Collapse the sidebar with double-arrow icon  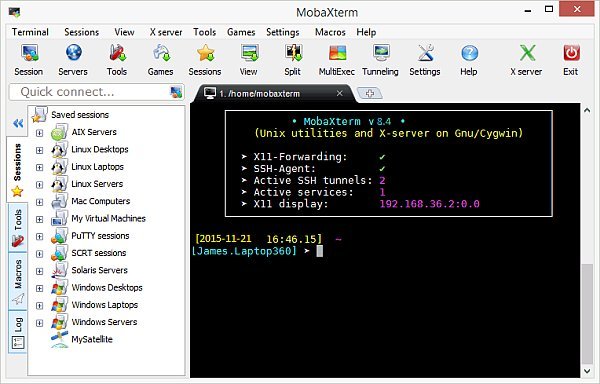click(x=18, y=123)
